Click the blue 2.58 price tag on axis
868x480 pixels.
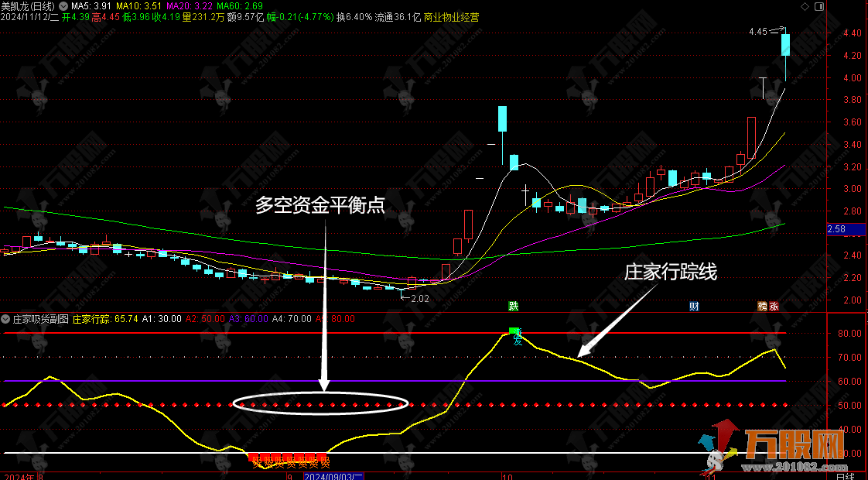(846, 229)
